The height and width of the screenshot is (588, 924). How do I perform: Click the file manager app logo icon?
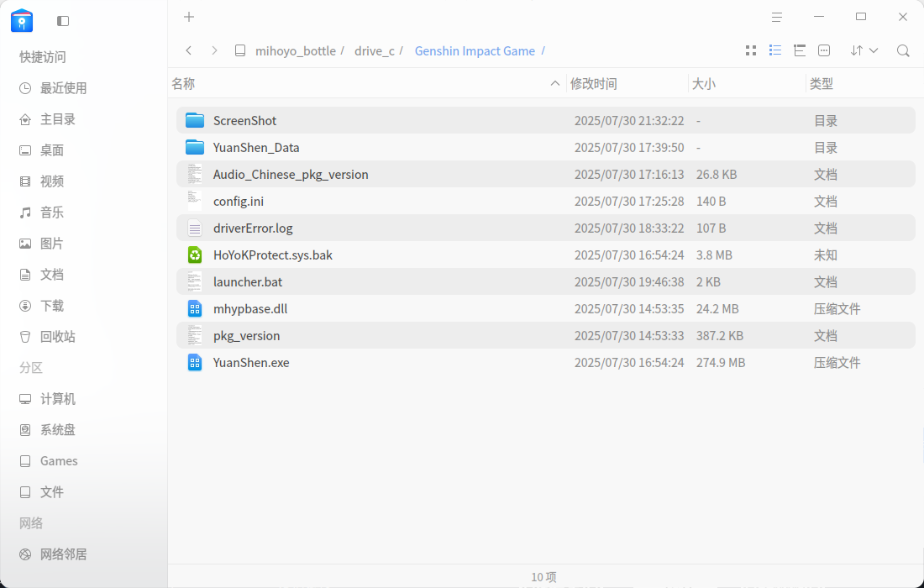[22, 21]
